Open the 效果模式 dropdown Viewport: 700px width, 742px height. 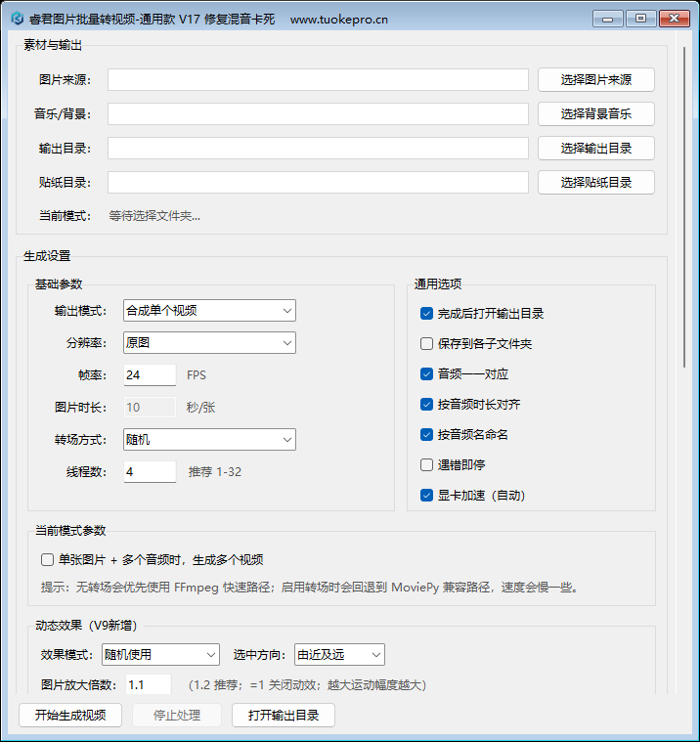click(x=161, y=655)
